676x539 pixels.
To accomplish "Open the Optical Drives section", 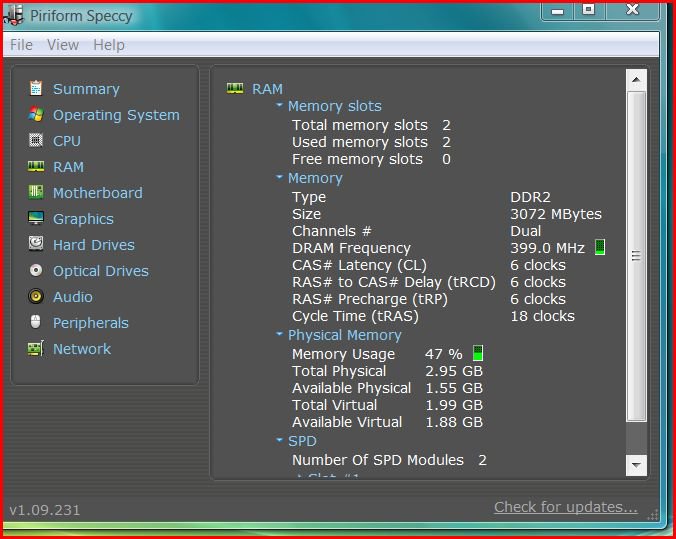I will tap(101, 271).
